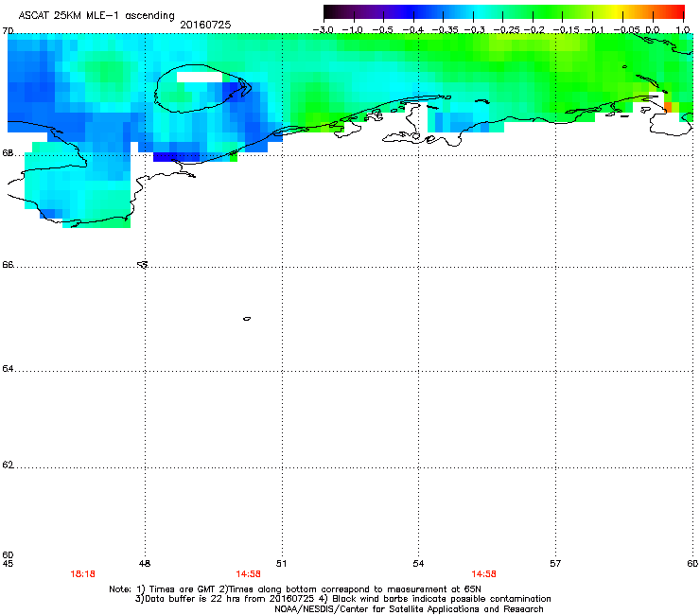Click the small island outline near 65N
Viewport: 700px width, 615px height.
click(247, 319)
